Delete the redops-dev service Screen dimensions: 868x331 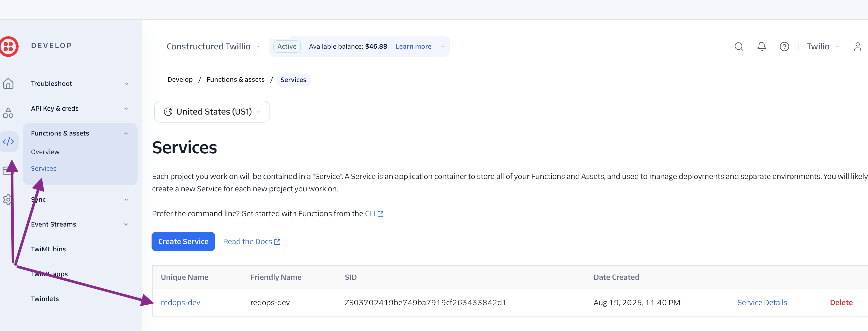point(841,303)
